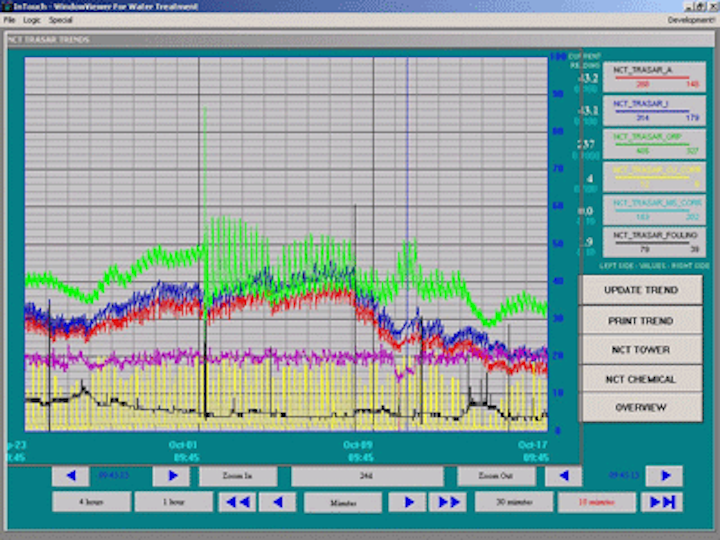Click the NCT TRASAR TRENDS window title
Screen dimensions: 720x540
48,39
